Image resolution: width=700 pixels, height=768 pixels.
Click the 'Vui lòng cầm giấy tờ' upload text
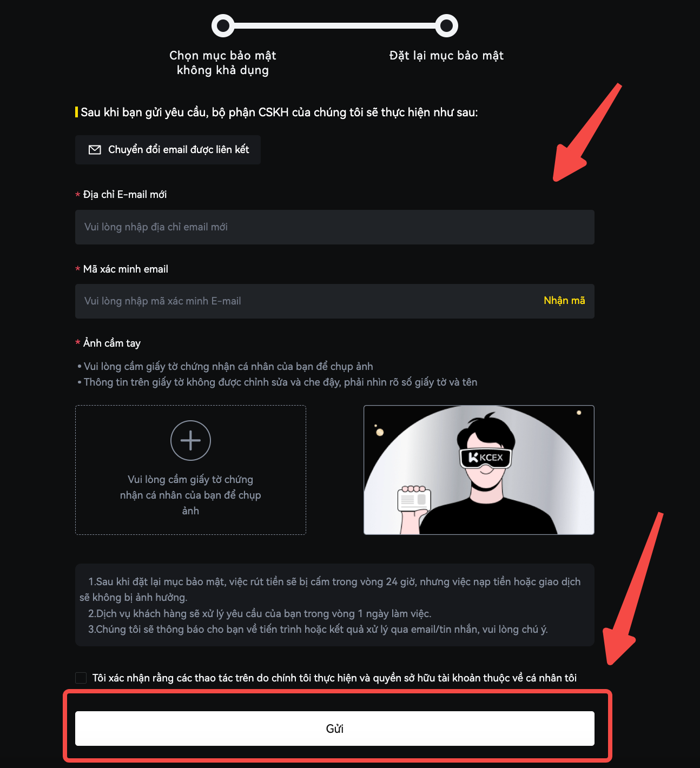tap(190, 495)
